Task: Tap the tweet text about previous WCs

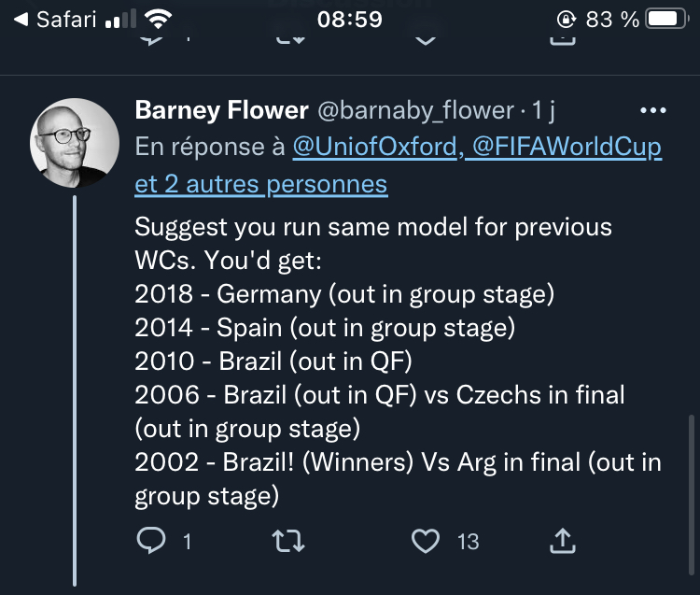Action: [x=398, y=361]
